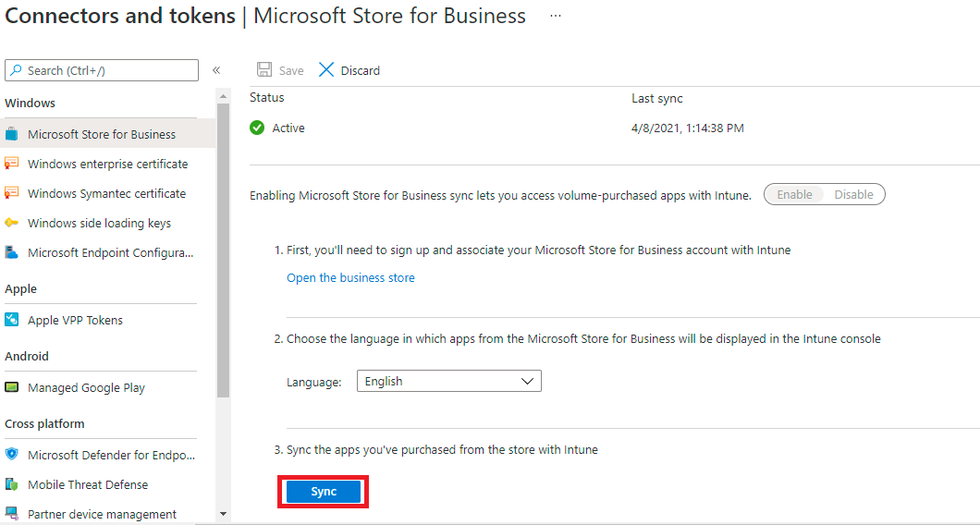Click the sidebar Search field
Screen dimensions: 980x525
coord(102,70)
